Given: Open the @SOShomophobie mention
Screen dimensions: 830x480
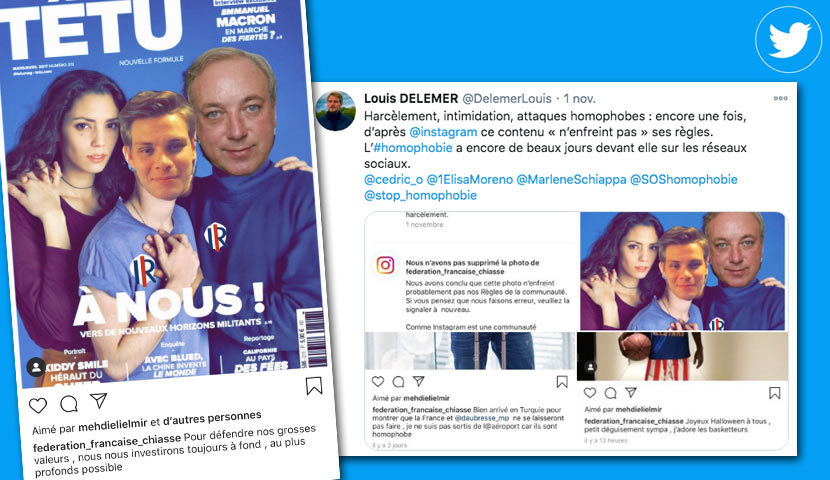Looking at the screenshot, I should [x=683, y=179].
